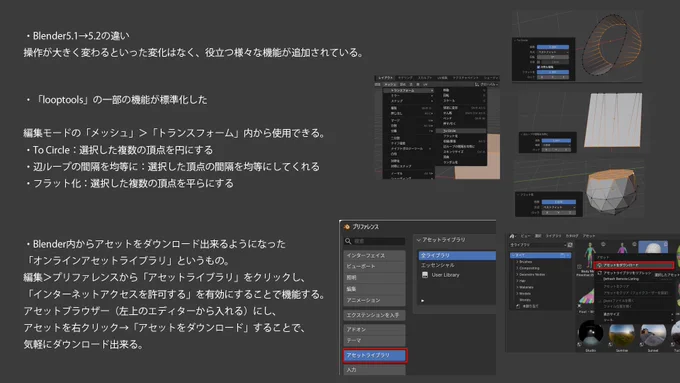Select the Worlds catalog
680x383 pixels.
tap(525, 300)
